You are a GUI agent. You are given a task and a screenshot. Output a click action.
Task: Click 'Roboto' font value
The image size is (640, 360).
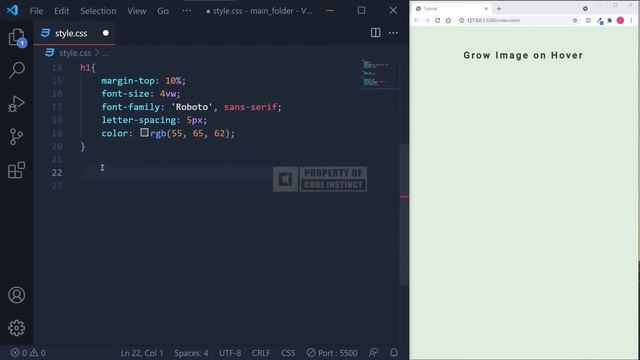(192, 107)
